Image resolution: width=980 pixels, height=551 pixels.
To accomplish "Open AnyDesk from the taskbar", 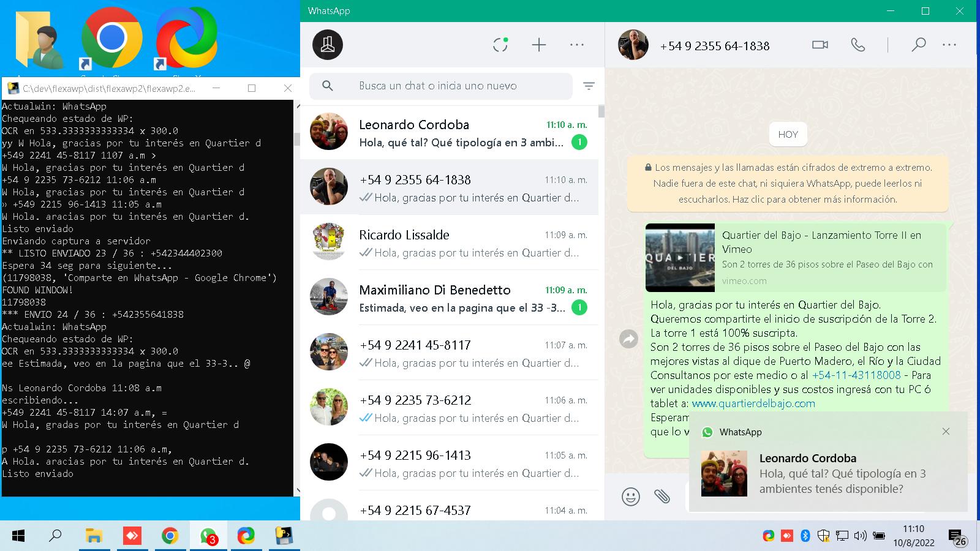I will 132,536.
